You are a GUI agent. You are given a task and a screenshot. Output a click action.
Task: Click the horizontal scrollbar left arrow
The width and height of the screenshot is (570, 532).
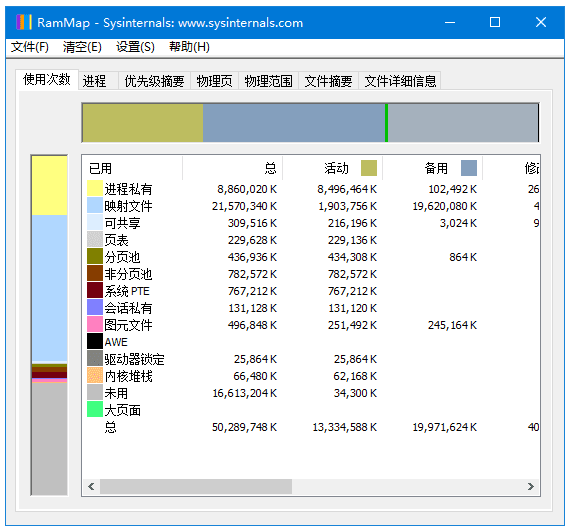(91, 487)
